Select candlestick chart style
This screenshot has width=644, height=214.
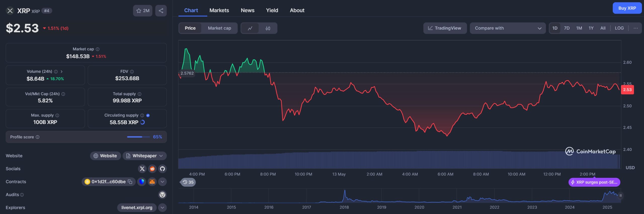268,28
